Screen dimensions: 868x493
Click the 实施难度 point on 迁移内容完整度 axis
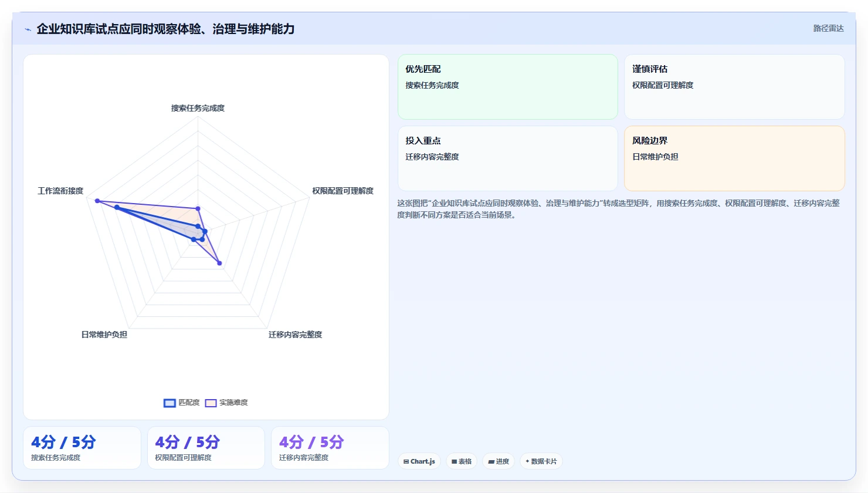coord(219,263)
